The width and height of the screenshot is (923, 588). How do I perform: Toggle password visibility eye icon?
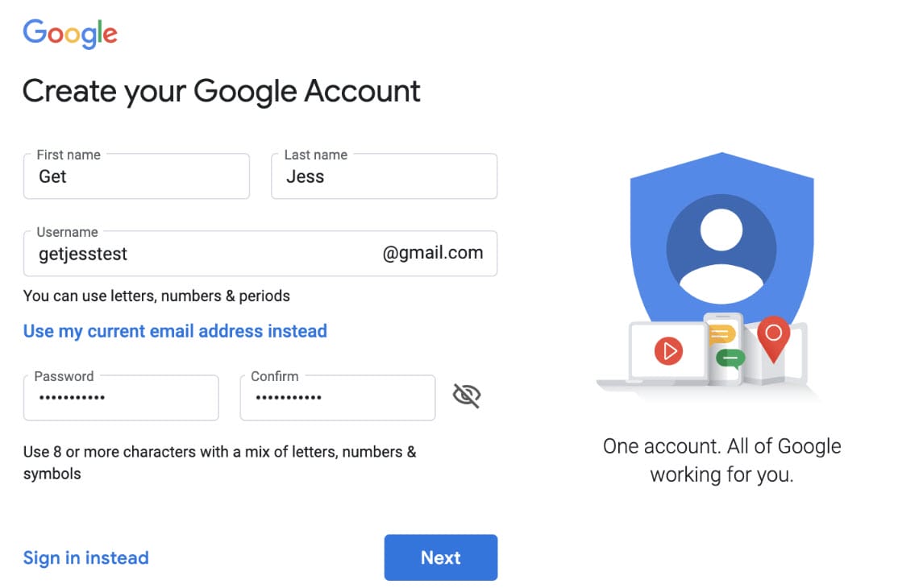[467, 396]
